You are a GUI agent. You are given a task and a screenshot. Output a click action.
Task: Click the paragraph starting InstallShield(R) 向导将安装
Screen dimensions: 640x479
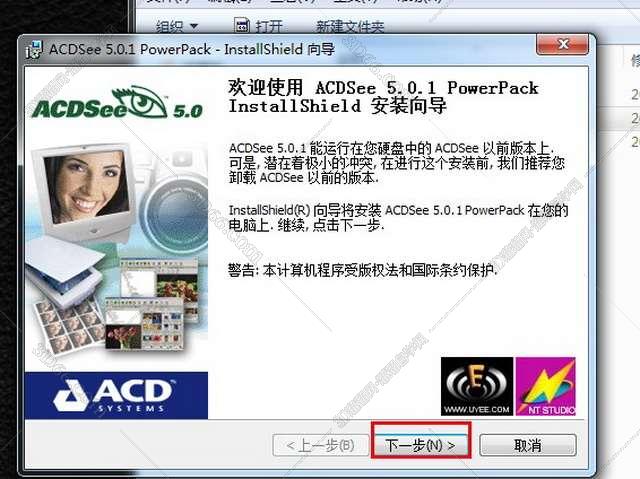(398, 217)
